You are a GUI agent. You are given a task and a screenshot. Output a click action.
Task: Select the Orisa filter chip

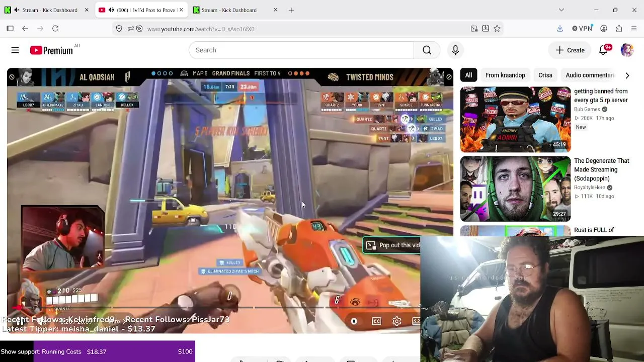[x=545, y=75]
